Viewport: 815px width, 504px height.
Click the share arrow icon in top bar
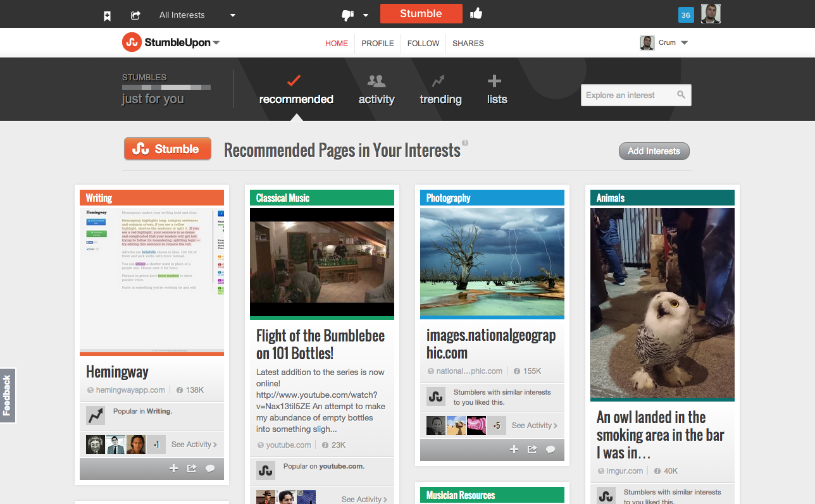135,15
